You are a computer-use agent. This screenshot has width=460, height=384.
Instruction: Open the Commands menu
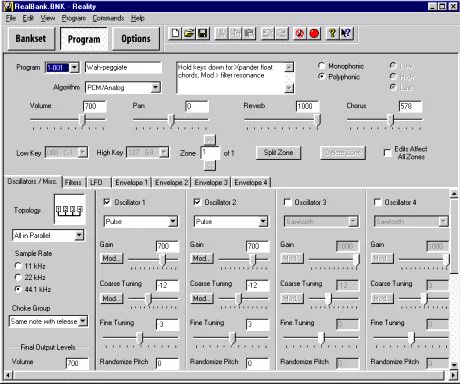pyautogui.click(x=108, y=18)
